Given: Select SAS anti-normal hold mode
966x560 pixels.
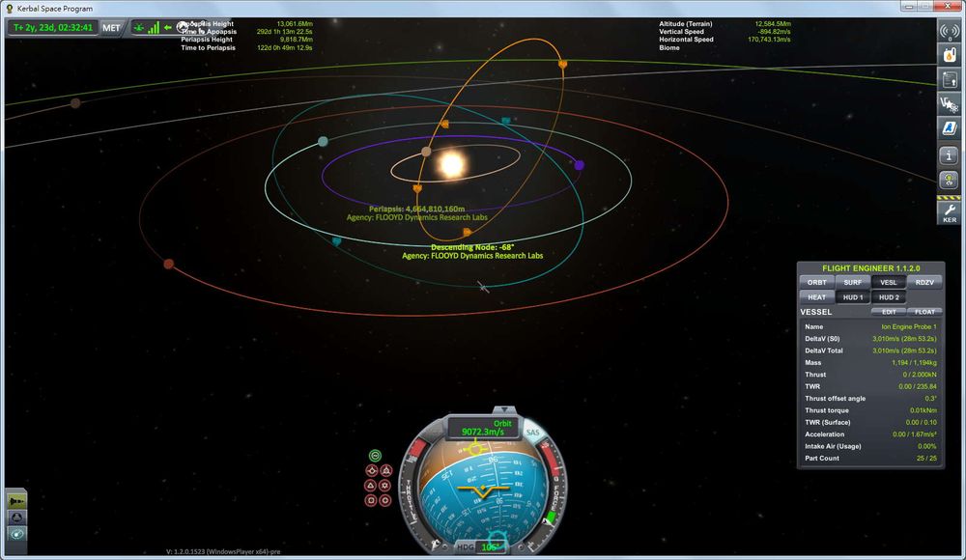Looking at the screenshot, I should tap(385, 486).
